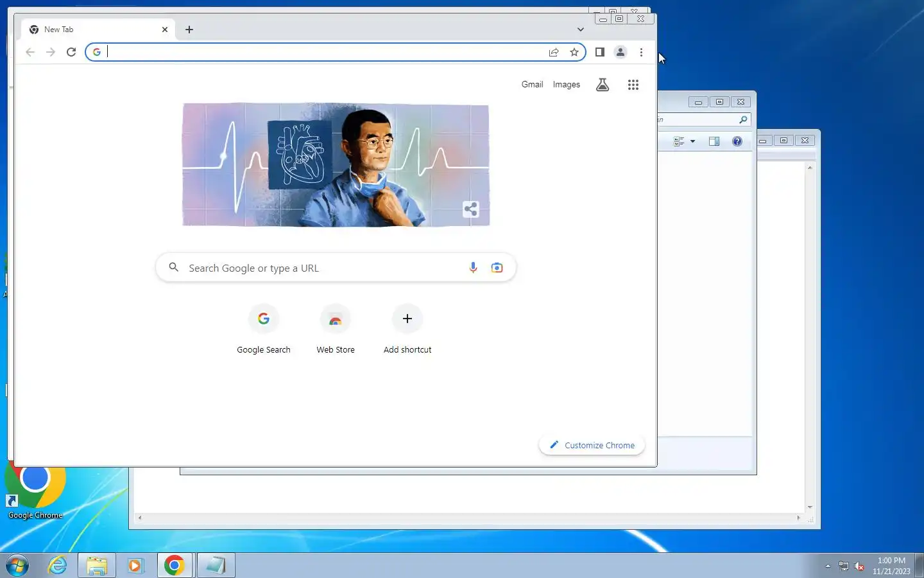Click the forward navigation arrow in Chrome

pyautogui.click(x=51, y=52)
